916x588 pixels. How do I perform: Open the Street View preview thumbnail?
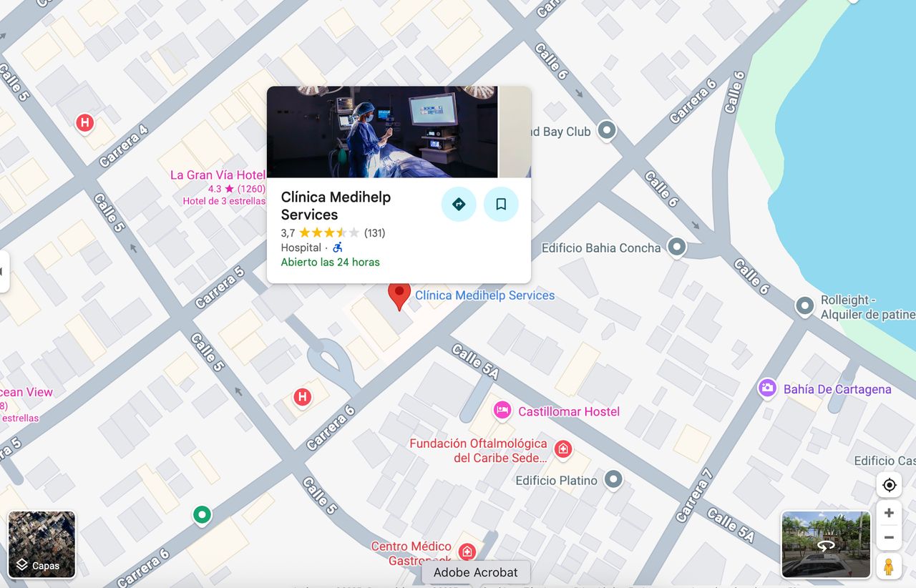[x=826, y=544]
